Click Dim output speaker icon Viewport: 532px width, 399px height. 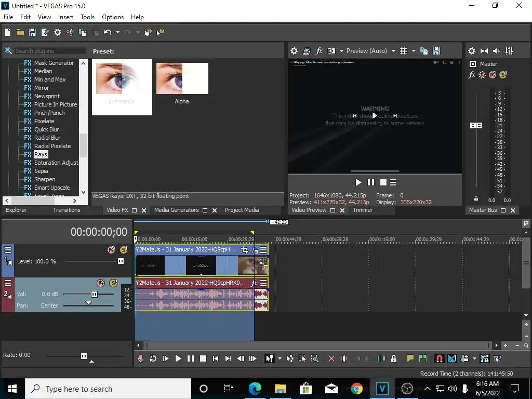[496, 51]
